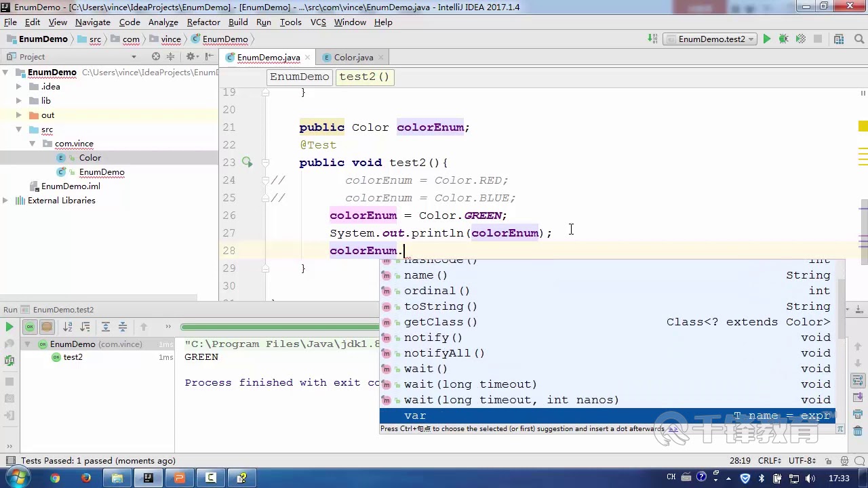Collapse all nodes in Project panel
The width and height of the screenshot is (868, 488).
pos(170,57)
